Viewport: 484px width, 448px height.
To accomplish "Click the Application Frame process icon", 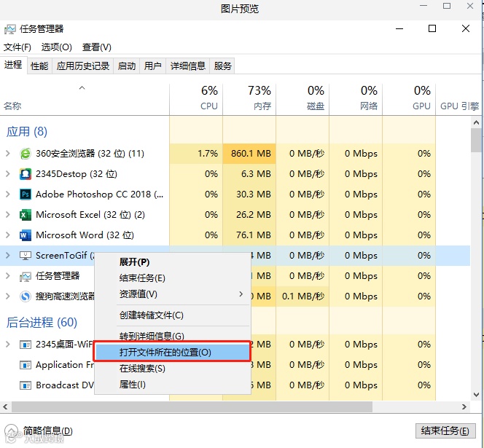I will [26, 365].
